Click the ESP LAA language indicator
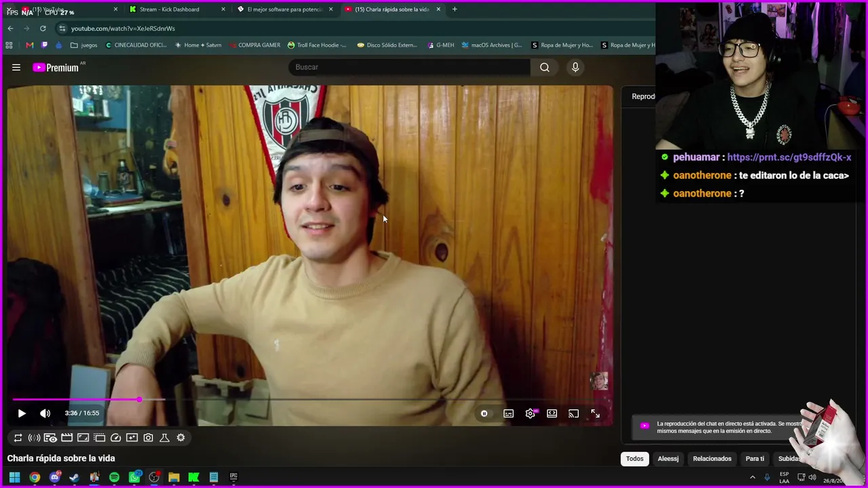Viewport: 868px width, 488px height. click(785, 477)
